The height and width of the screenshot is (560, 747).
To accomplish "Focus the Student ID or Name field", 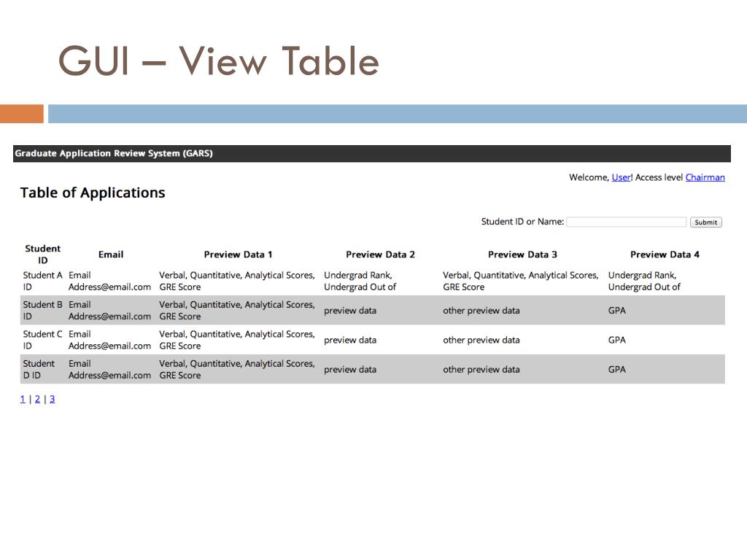I will [626, 222].
